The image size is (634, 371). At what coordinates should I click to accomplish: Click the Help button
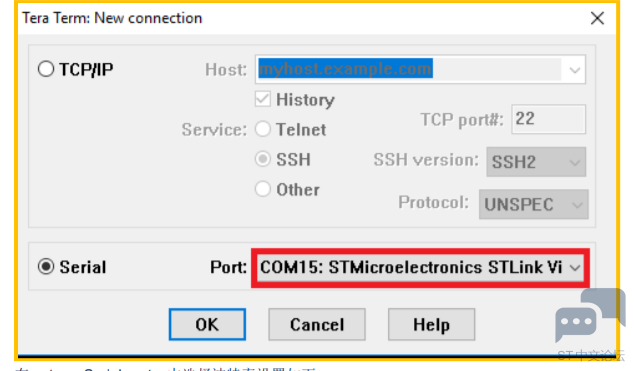[x=431, y=325]
